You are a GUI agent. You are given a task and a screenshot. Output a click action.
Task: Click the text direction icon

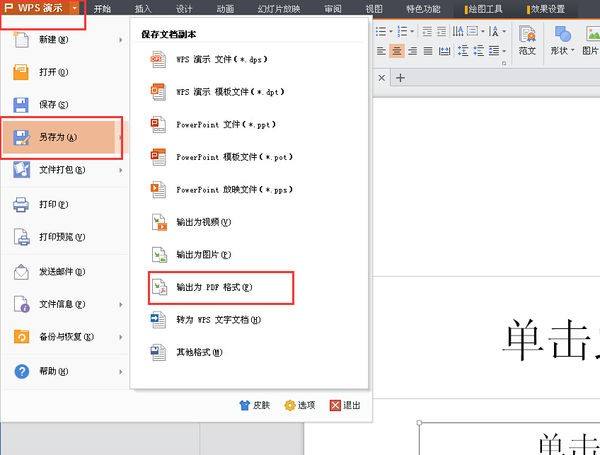tap(494, 31)
